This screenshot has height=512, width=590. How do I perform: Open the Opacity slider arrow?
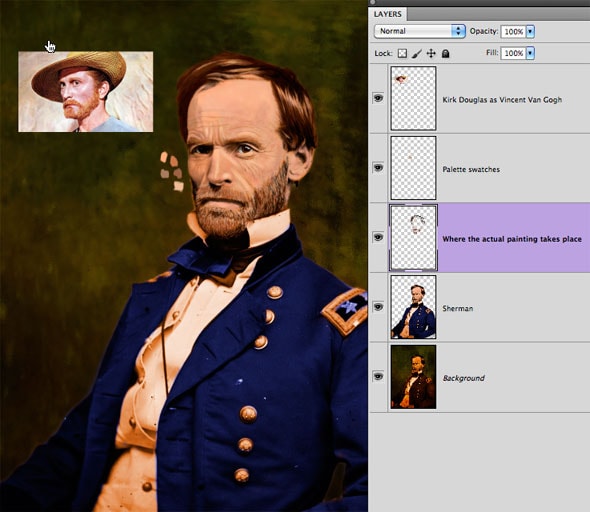pos(530,32)
